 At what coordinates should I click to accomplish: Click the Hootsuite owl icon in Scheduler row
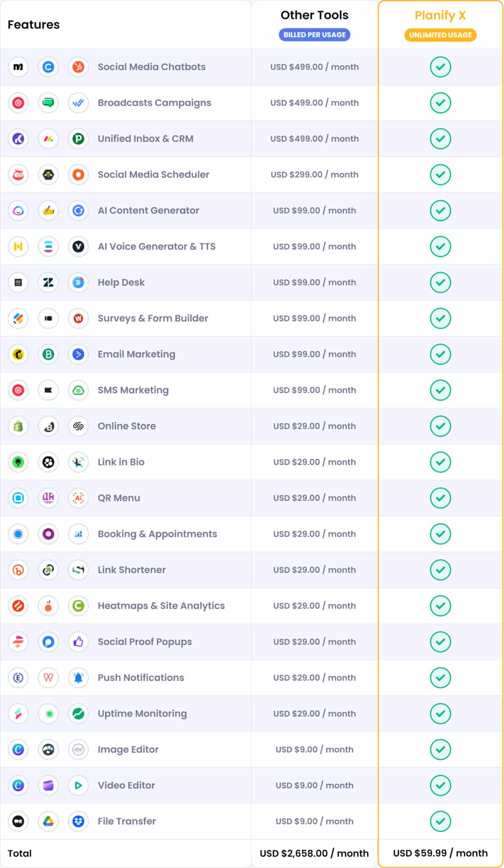18,175
